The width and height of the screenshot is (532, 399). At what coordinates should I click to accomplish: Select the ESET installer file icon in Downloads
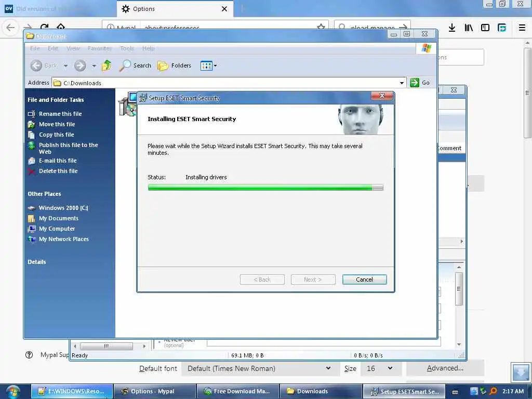[128, 104]
